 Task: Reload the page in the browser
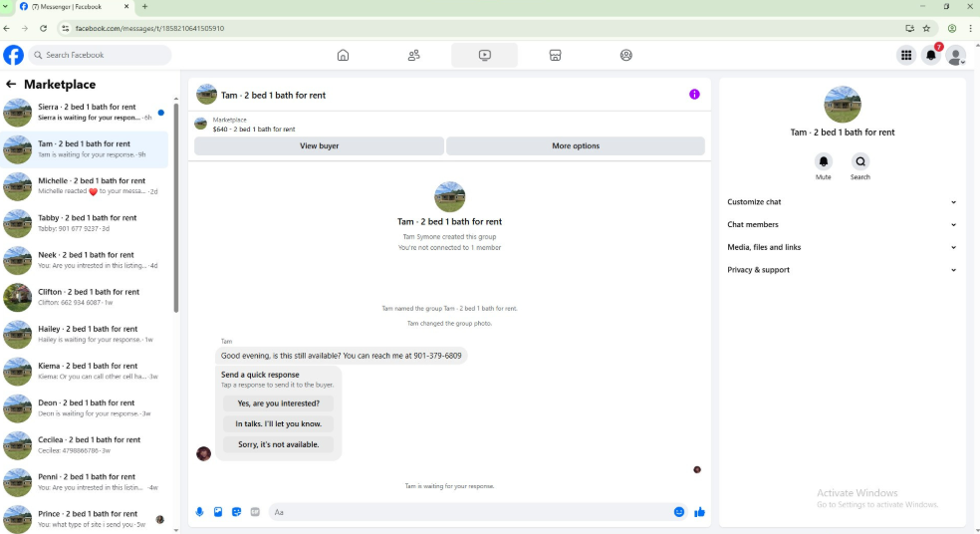[43, 28]
